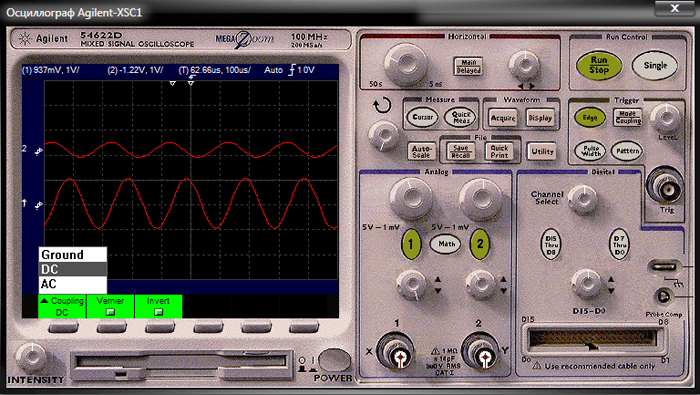Select Pattern trigger

tap(627, 151)
